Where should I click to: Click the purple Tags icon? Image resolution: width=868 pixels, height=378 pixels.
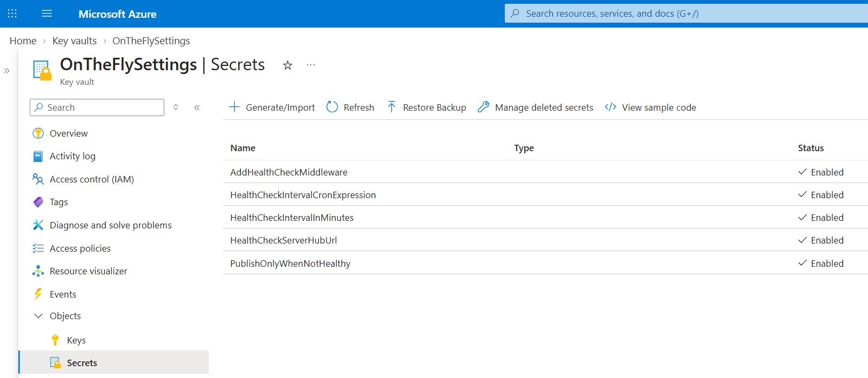(x=38, y=202)
